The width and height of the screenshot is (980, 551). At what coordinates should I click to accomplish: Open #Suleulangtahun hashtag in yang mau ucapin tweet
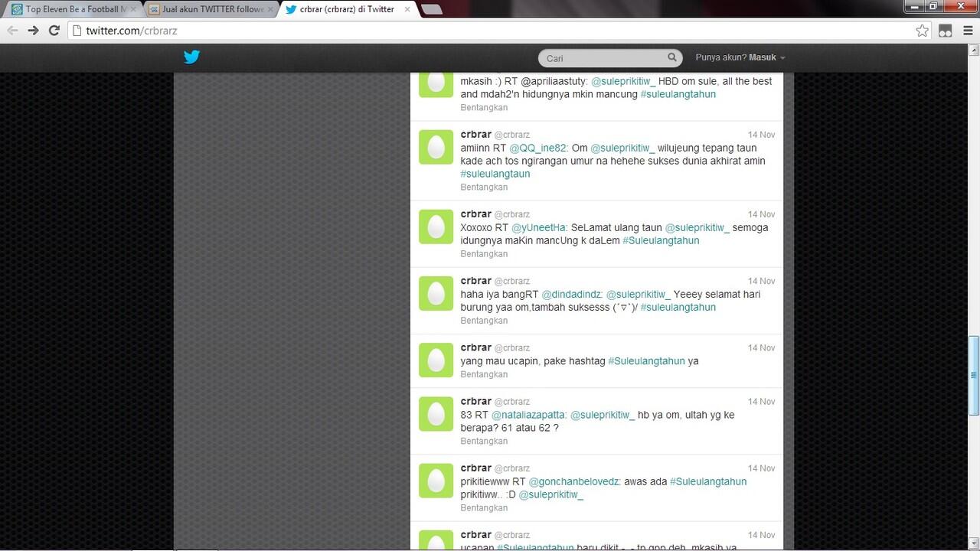[x=646, y=361]
